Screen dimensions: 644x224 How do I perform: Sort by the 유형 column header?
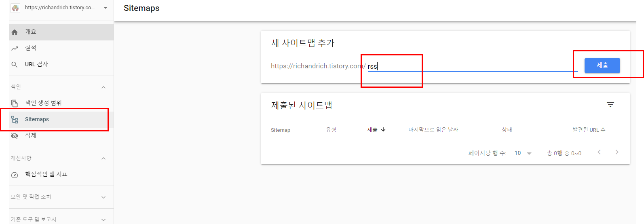click(331, 130)
